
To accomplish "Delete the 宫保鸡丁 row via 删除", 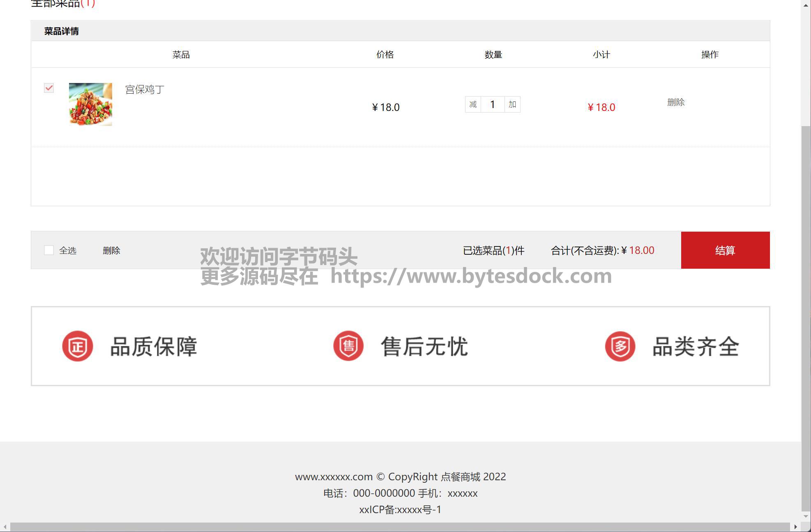I will point(676,102).
